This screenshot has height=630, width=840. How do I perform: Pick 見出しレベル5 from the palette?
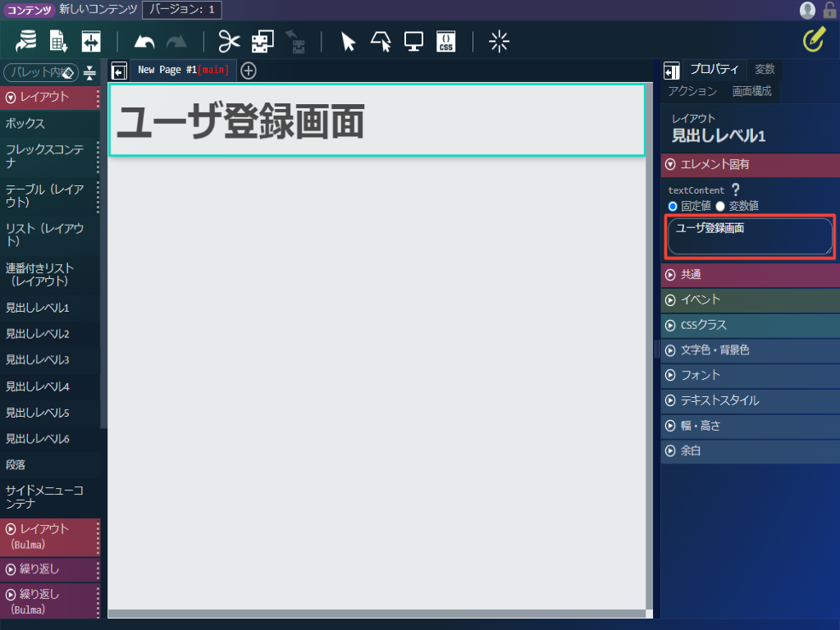(50, 413)
